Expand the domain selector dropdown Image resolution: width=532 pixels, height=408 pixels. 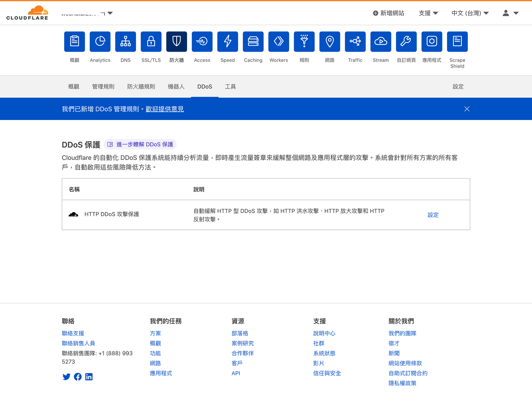(x=110, y=13)
